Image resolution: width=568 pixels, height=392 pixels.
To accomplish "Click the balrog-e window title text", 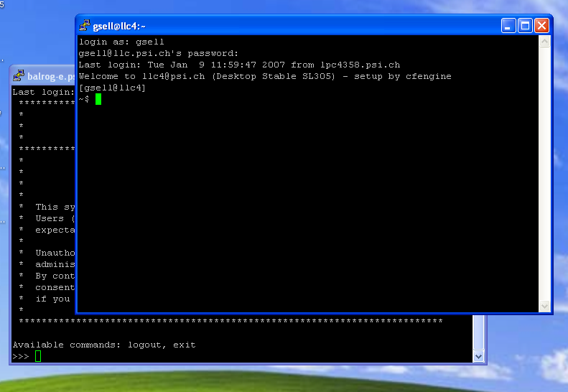I will point(51,76).
